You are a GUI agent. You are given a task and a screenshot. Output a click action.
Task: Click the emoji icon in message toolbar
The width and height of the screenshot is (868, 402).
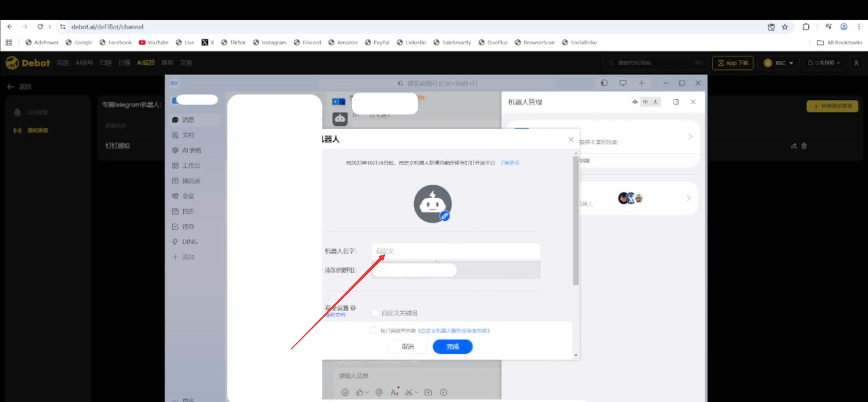pyautogui.click(x=345, y=392)
